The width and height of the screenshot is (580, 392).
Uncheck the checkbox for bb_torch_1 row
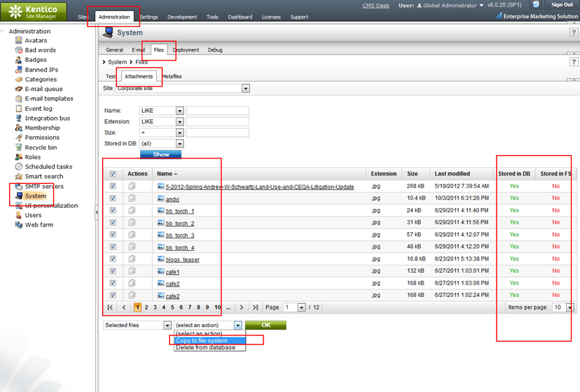click(x=113, y=211)
